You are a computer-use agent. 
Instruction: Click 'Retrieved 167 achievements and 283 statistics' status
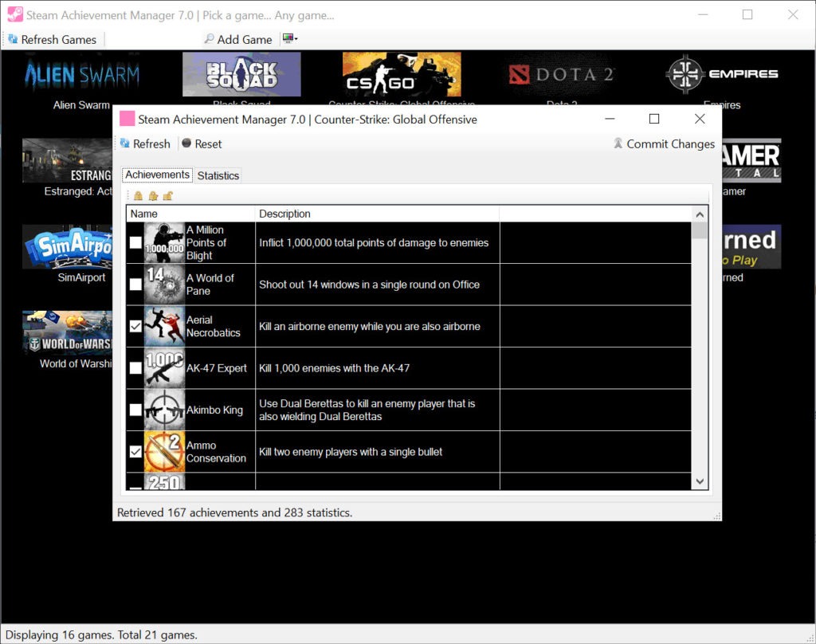tap(234, 512)
